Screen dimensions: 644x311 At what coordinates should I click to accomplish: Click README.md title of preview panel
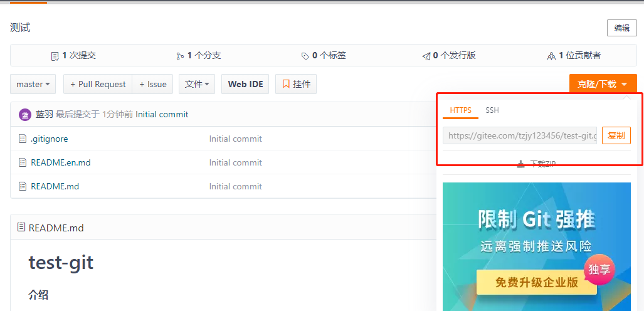56,228
